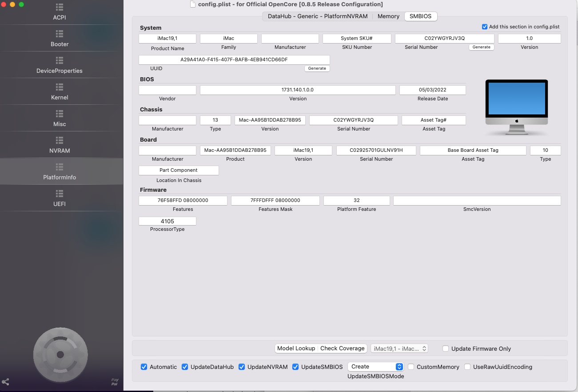Click the Platform Feature field 32
The width and height of the screenshot is (578, 392).
click(x=357, y=201)
